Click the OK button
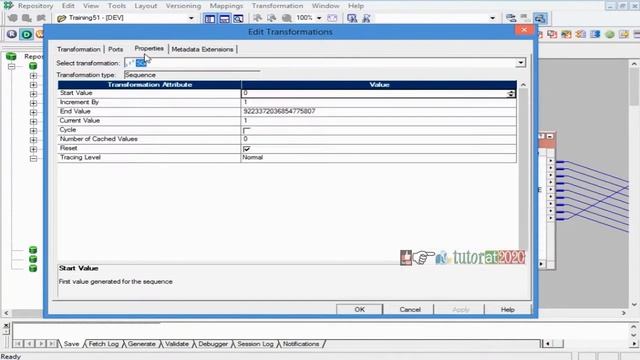This screenshot has height=360, width=640. (359, 309)
